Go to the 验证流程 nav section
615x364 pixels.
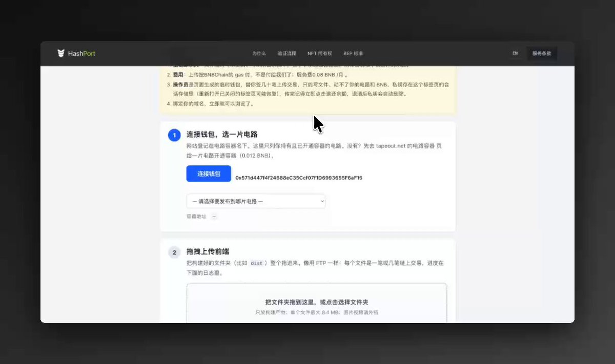tap(286, 53)
